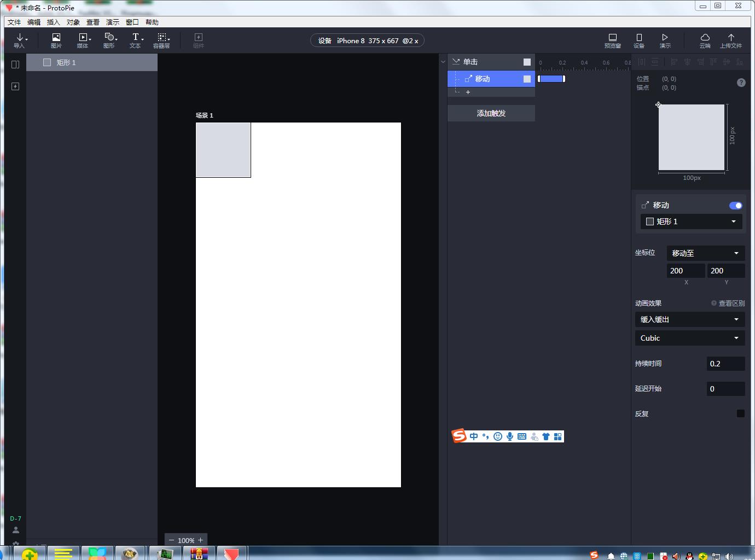The width and height of the screenshot is (755, 560).
Task: Open the 插入 menu
Action: (x=53, y=22)
